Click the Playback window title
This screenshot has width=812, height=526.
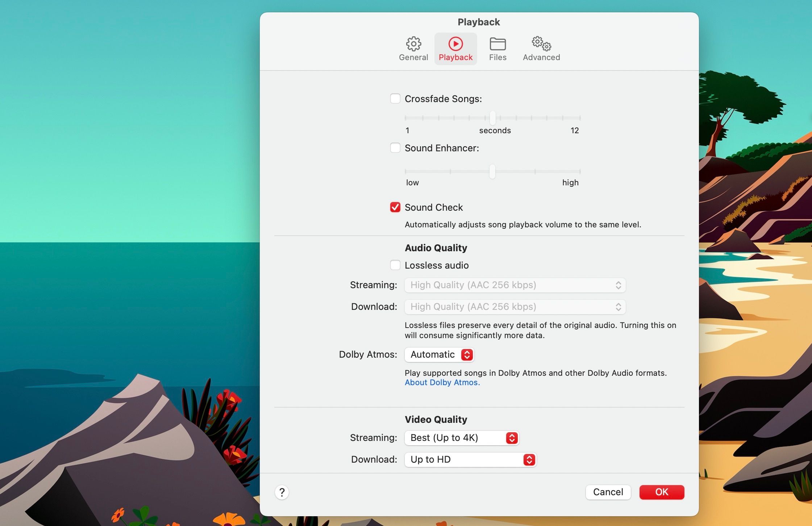point(479,22)
